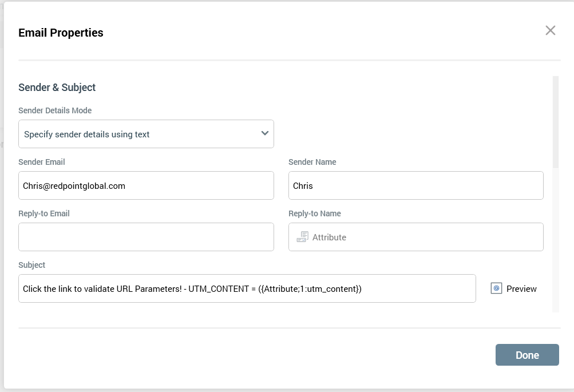This screenshot has height=392, width=574.
Task: Close the Email Properties dialog
Action: click(x=550, y=31)
